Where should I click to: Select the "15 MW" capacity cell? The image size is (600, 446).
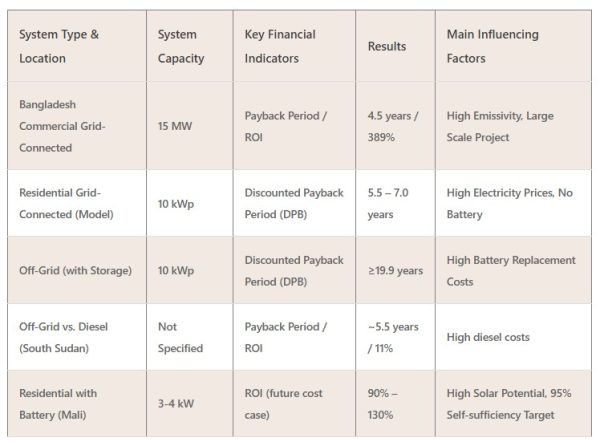pos(176,126)
